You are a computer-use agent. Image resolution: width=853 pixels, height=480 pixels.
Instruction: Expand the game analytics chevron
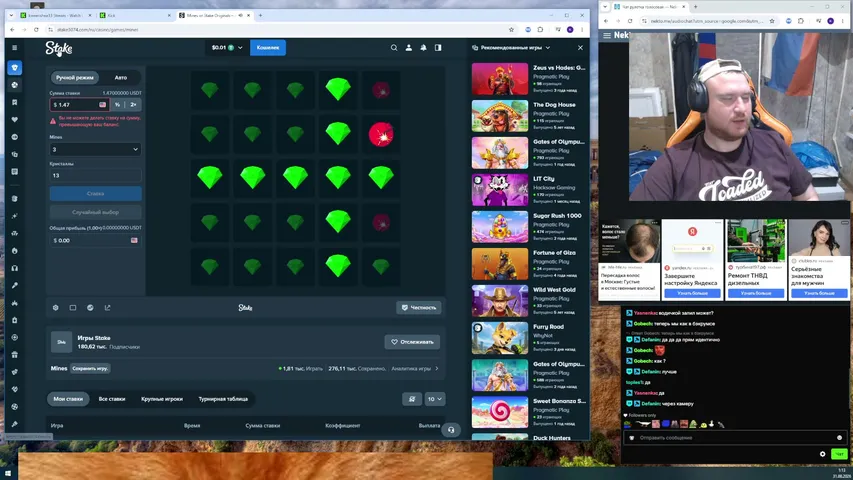pos(437,368)
